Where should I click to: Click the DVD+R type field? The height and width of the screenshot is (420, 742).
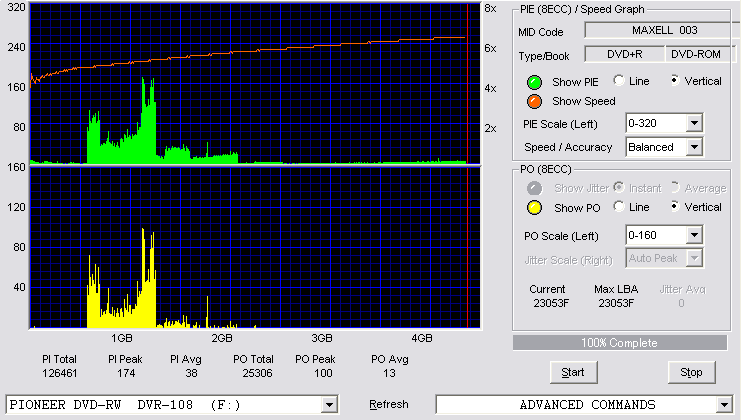tap(625, 54)
